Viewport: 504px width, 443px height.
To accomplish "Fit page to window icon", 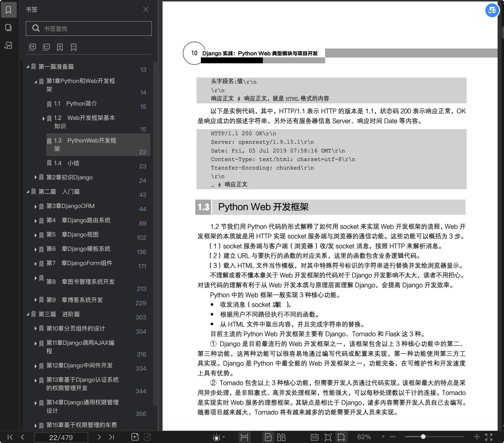I will pyautogui.click(x=328, y=437).
